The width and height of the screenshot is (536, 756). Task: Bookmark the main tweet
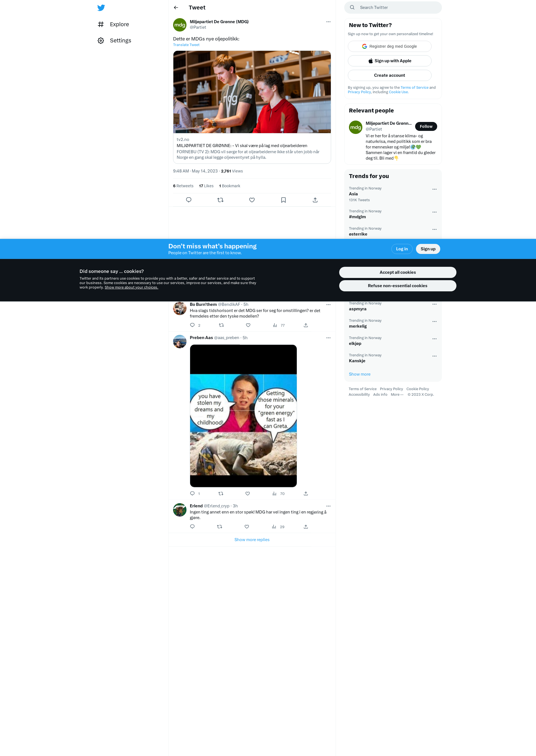click(x=284, y=200)
